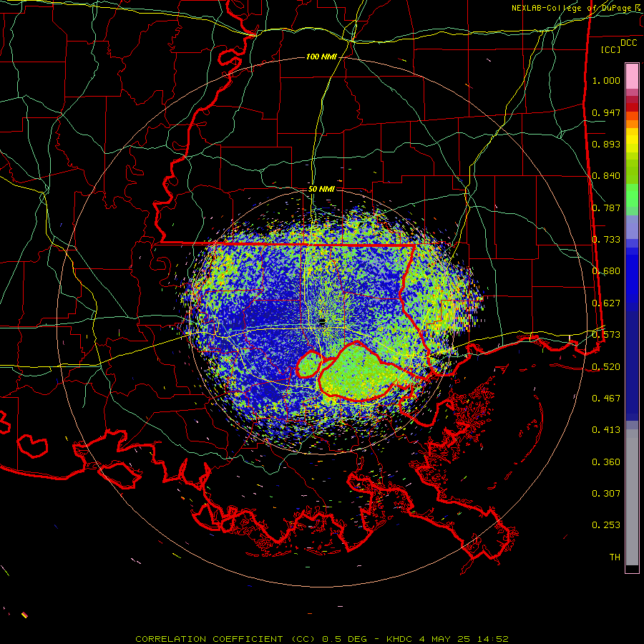The height and width of the screenshot is (644, 644).
Task: Click the 4 MAY 25 date in the caption
Action: (x=445, y=639)
